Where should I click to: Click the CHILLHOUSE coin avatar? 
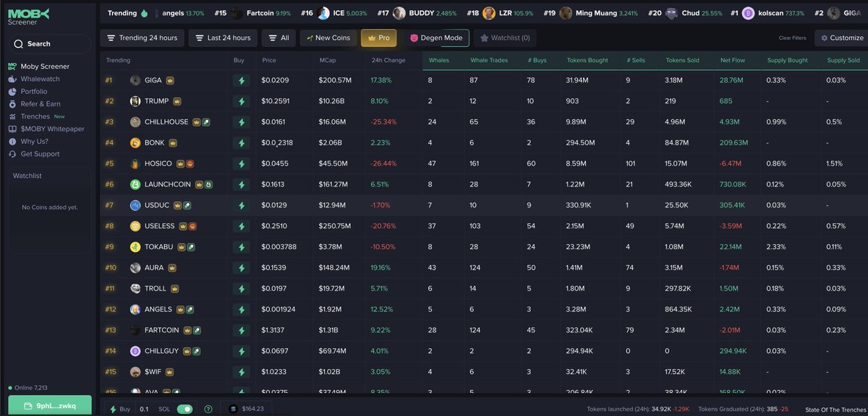tap(135, 122)
